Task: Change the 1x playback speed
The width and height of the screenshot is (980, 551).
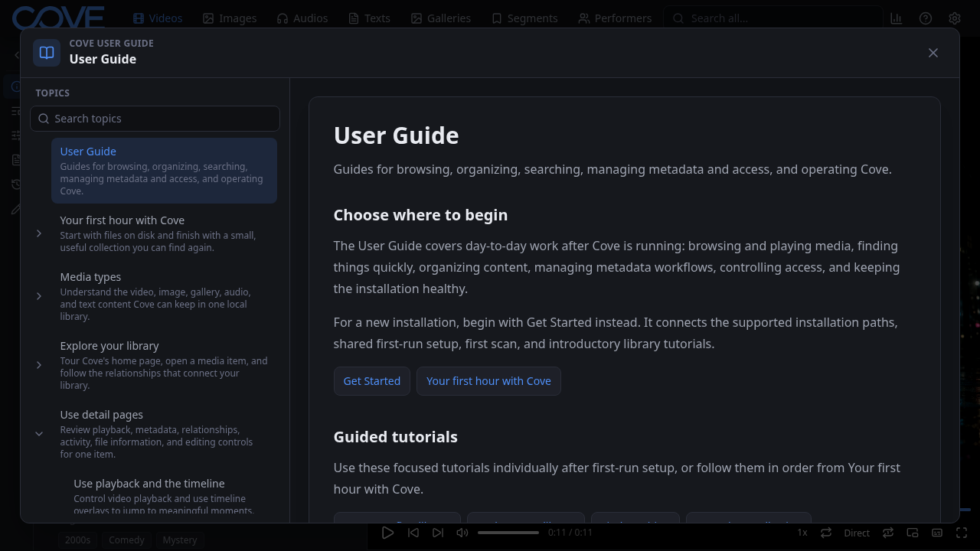Action: click(802, 533)
